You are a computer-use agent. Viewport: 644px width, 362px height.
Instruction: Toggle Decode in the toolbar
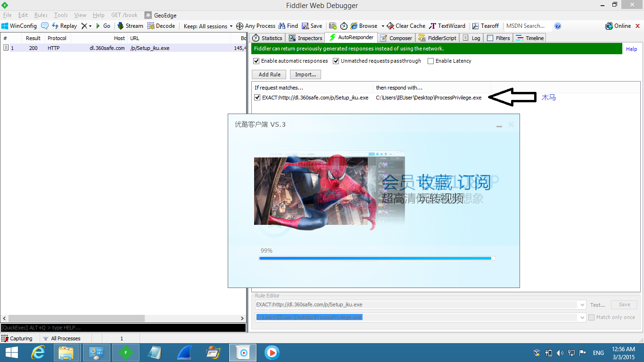[x=161, y=26]
